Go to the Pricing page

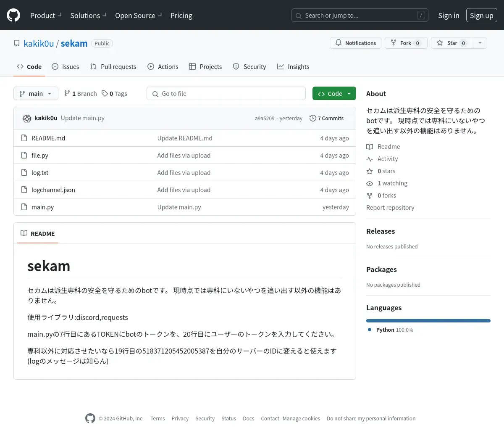pyautogui.click(x=181, y=16)
